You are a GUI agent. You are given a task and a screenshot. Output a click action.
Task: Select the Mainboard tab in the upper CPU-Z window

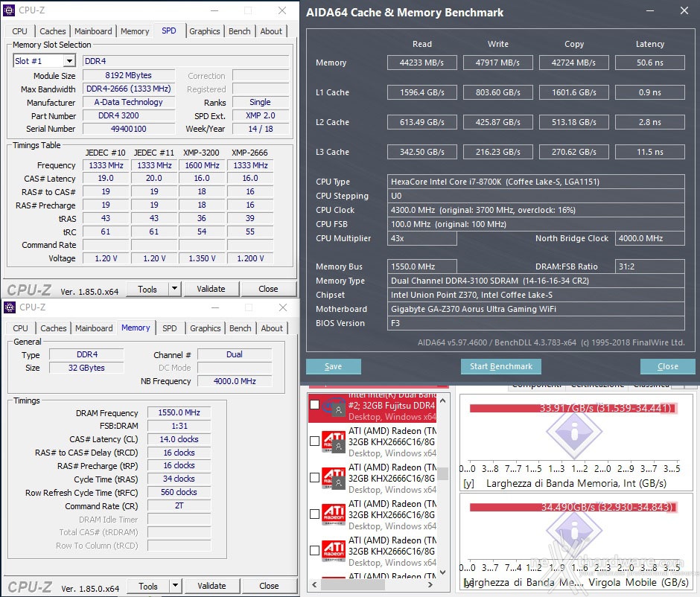pos(93,31)
